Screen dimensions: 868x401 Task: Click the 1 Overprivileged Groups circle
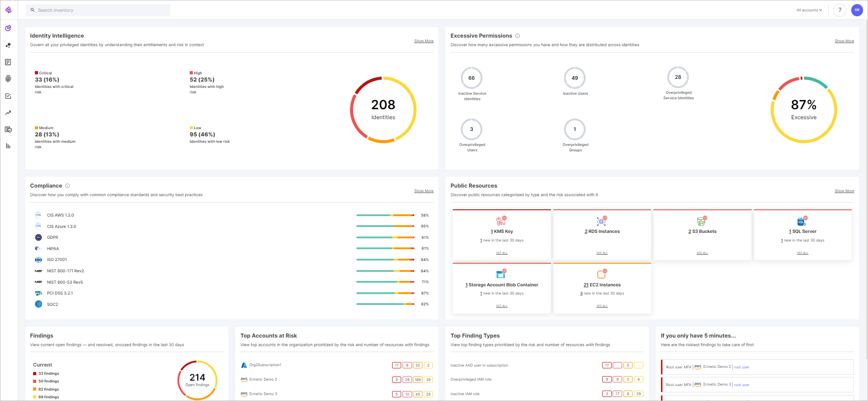[x=575, y=129]
